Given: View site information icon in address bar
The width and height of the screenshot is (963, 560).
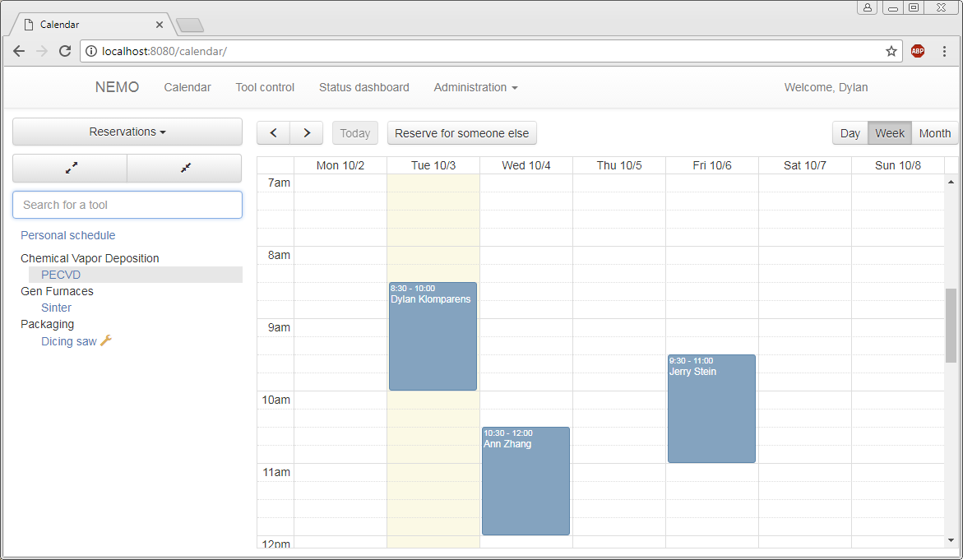Looking at the screenshot, I should coord(91,51).
